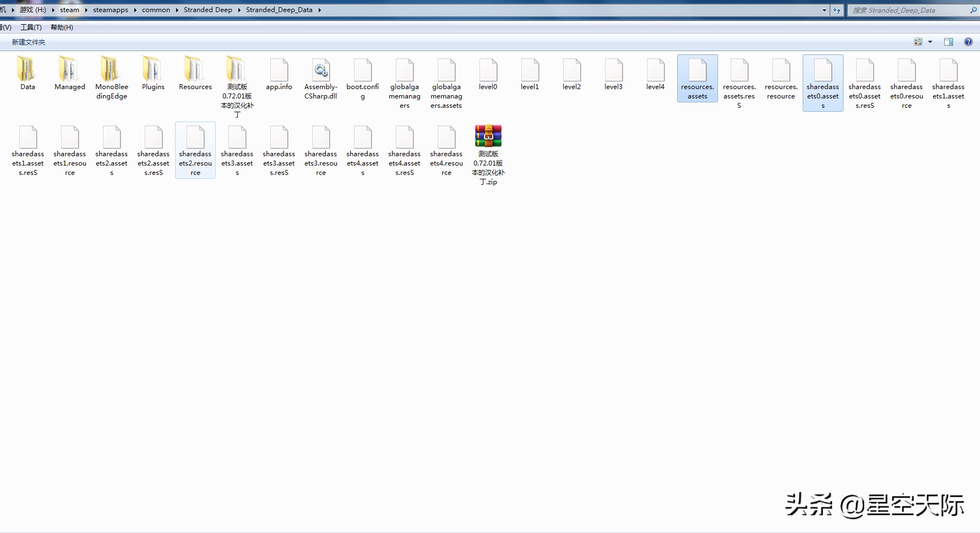Select the sharedassets2.resource file
Image resolution: width=980 pixels, height=533 pixels.
(195, 150)
